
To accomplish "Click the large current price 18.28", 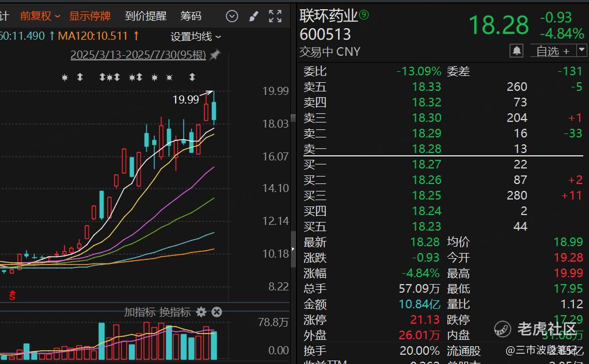I will 499,25.
